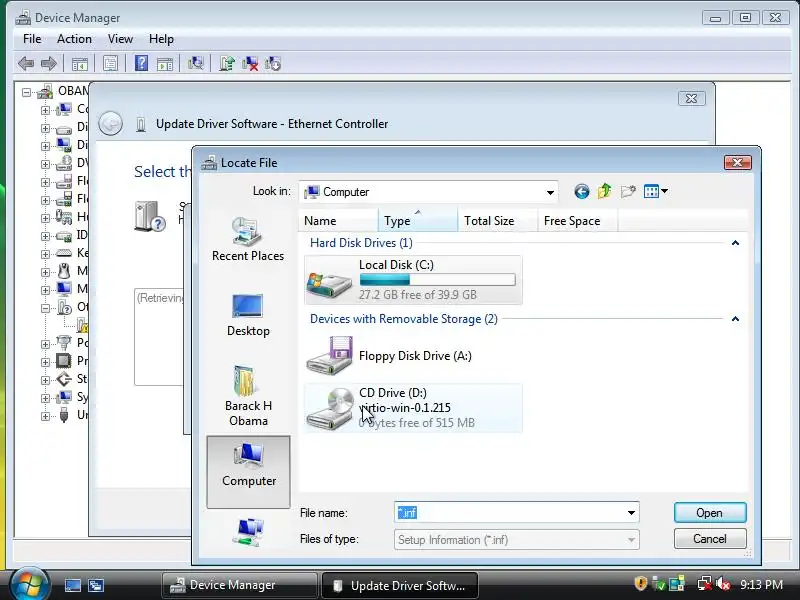Screen dimensions: 800x600
Task: Select CD Drive (D:) virtio-win-0.1.215
Action: pyautogui.click(x=413, y=408)
